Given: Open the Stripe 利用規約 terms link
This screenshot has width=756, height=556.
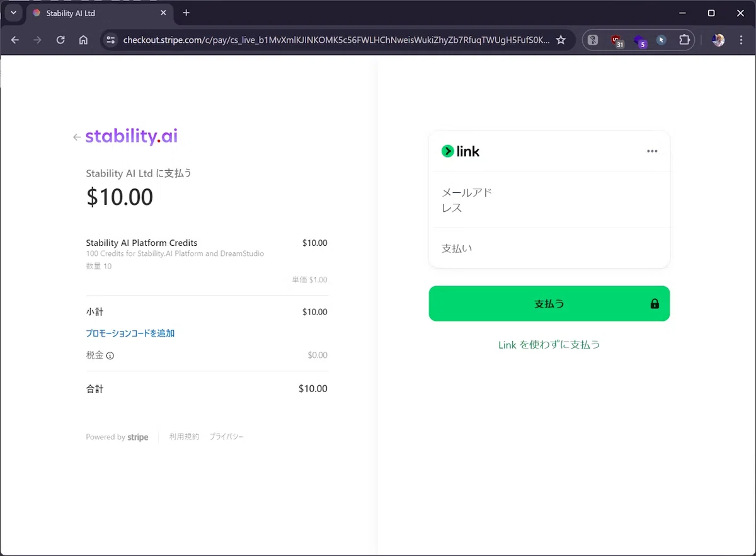Looking at the screenshot, I should pos(184,437).
